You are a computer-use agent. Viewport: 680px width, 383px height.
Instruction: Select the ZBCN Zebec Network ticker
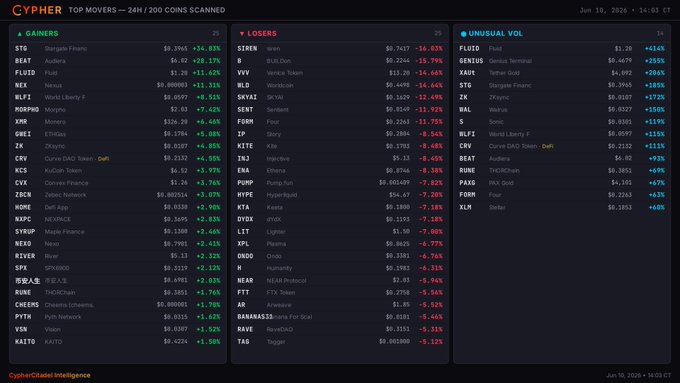click(23, 195)
